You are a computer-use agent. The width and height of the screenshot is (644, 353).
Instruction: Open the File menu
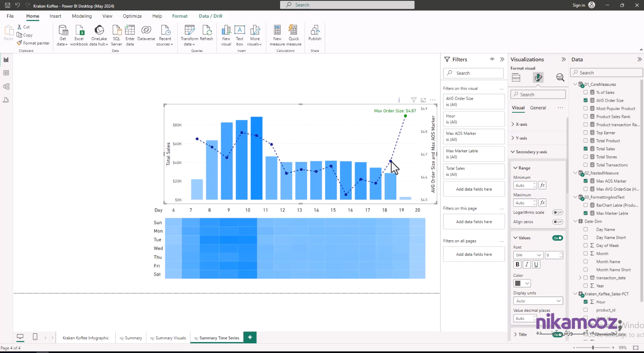(x=10, y=16)
